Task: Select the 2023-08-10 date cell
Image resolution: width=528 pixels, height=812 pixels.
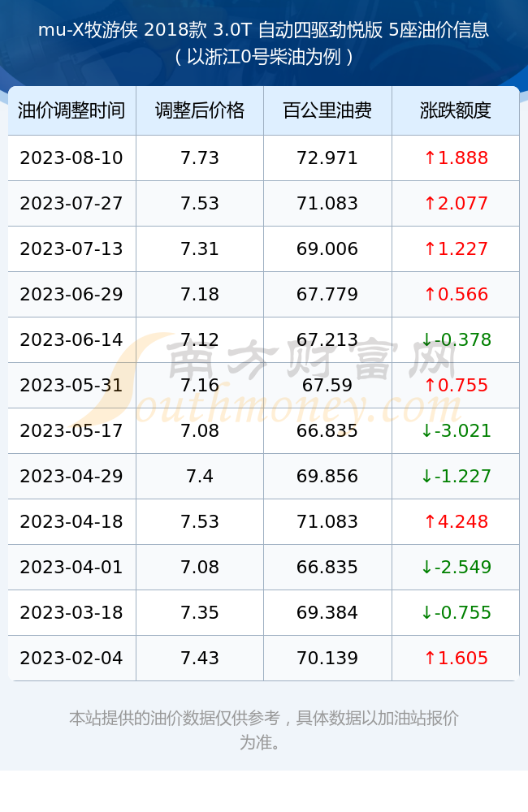Action: click(x=71, y=158)
